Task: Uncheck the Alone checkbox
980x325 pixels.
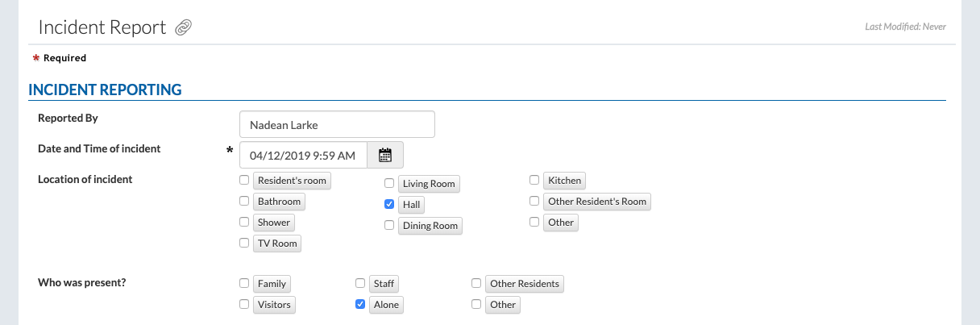Action: pyautogui.click(x=360, y=304)
